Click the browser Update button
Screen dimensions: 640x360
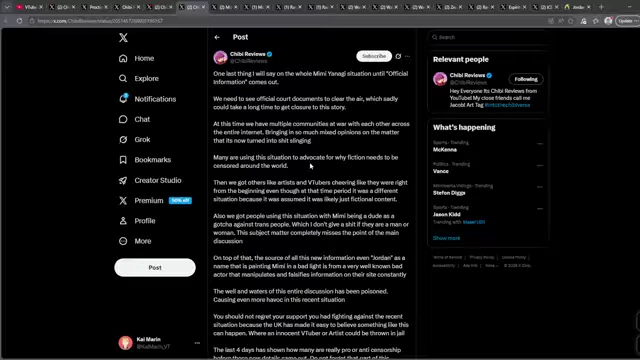coord(627,21)
